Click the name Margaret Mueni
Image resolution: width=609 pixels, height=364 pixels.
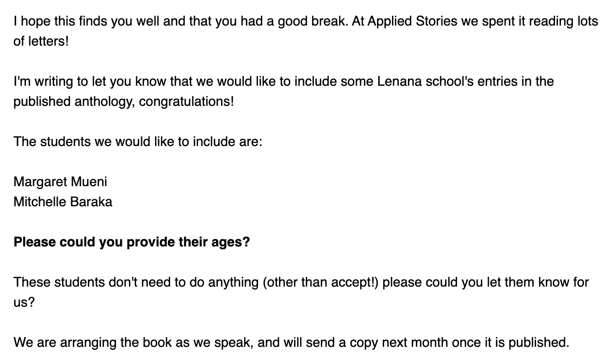point(60,182)
